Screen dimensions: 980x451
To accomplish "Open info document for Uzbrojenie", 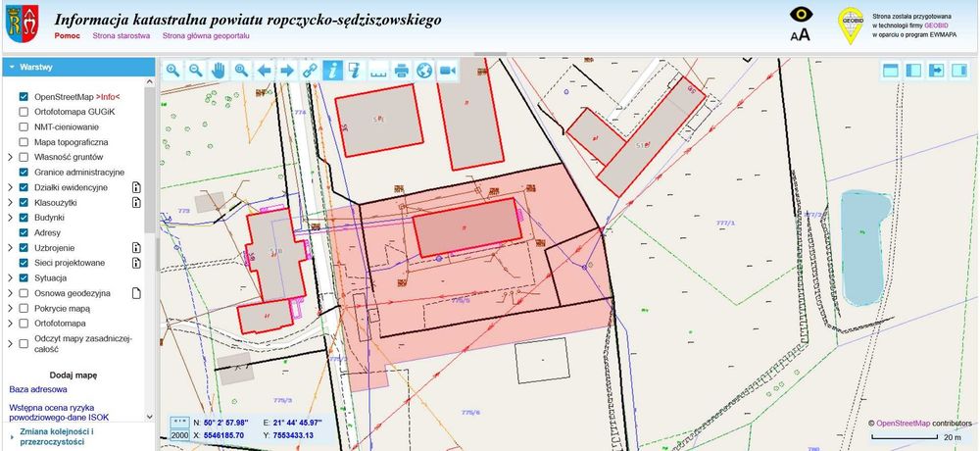I will pos(136,248).
